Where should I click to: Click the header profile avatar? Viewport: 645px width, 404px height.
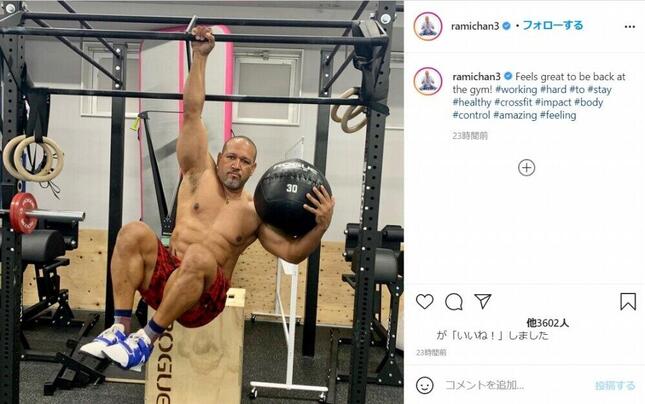[428, 26]
